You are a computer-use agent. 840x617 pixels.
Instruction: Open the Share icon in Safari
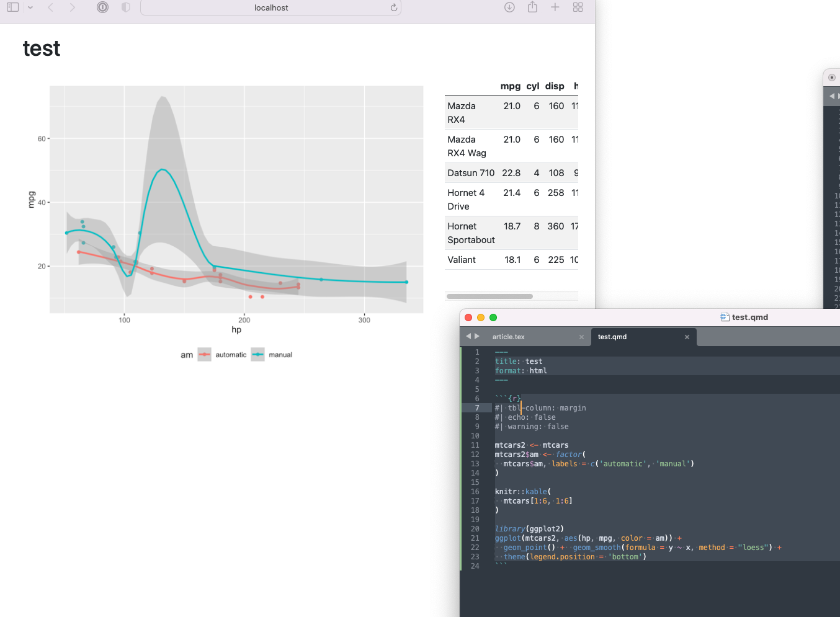(x=532, y=7)
